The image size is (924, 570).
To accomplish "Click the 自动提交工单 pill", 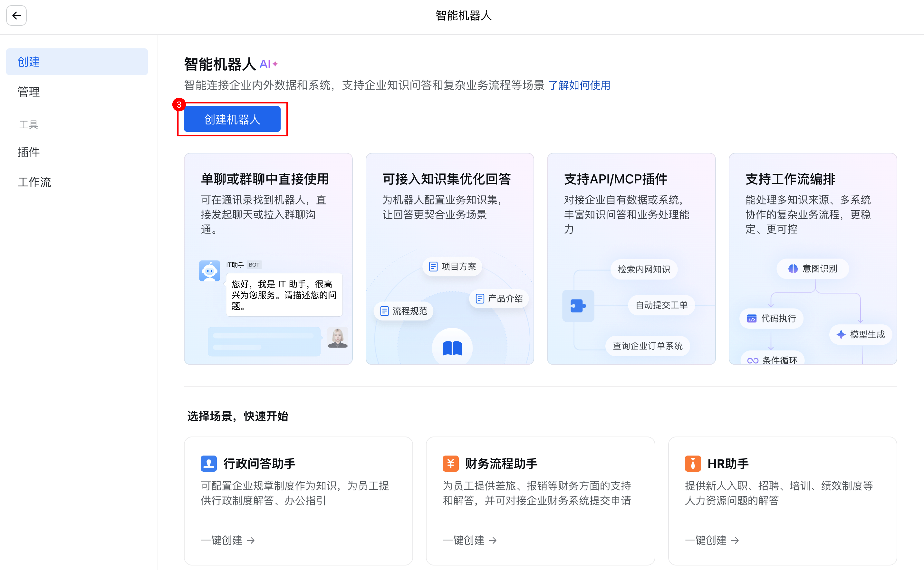I will (661, 305).
